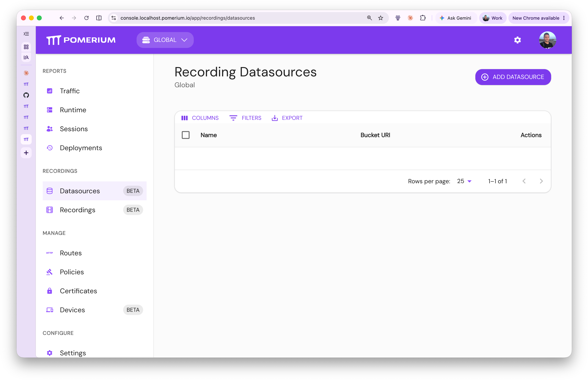Toggle the browser side panel icon

(x=99, y=18)
